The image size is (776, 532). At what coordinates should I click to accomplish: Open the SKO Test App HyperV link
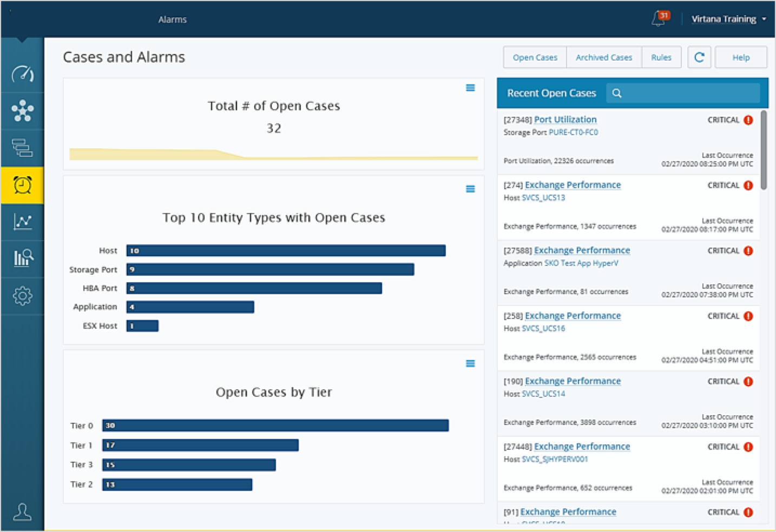[x=581, y=263]
